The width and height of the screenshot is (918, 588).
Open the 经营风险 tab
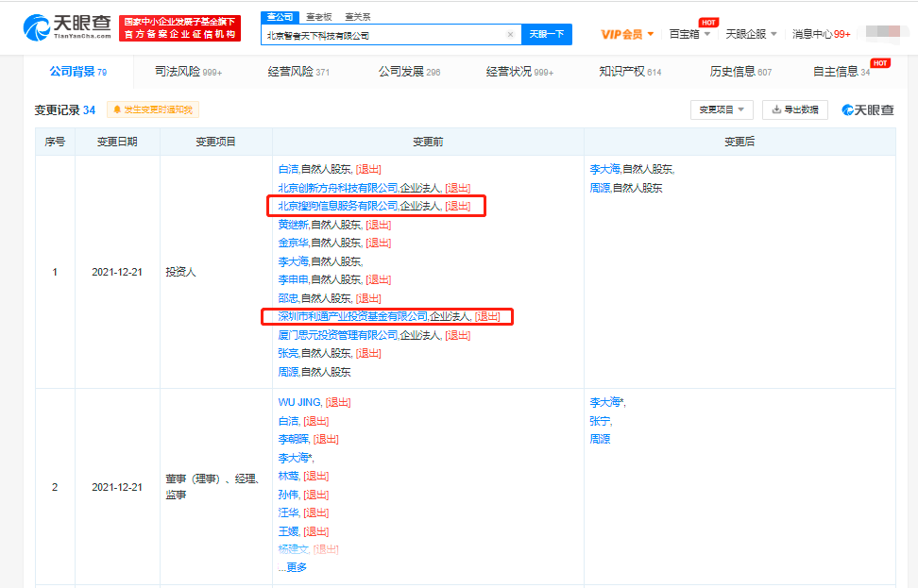298,72
